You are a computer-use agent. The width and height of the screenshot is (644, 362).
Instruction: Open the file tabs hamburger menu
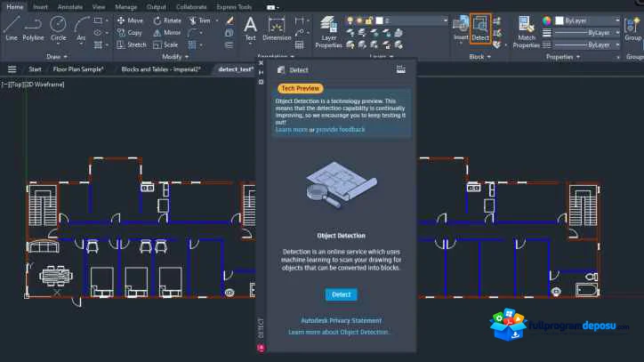tap(12, 69)
